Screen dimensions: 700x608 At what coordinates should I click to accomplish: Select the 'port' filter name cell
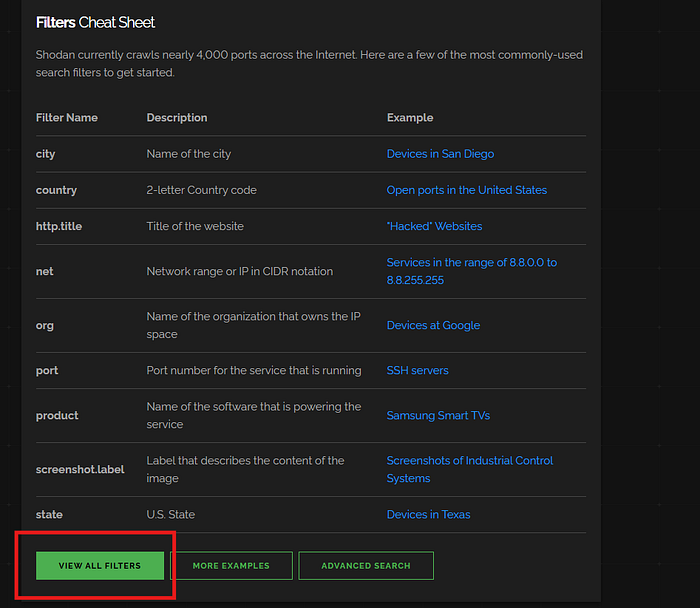click(47, 371)
